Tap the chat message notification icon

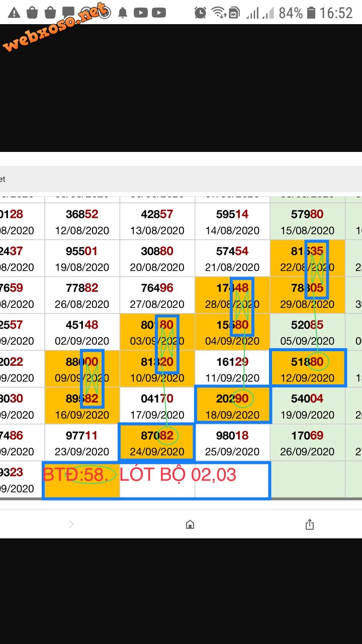[67, 13]
